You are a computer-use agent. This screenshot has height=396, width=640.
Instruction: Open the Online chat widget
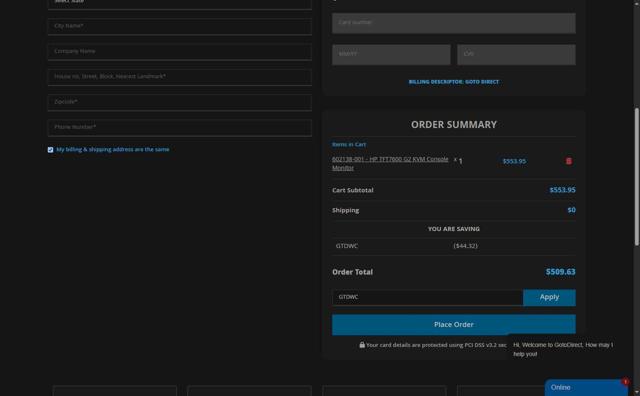point(586,387)
